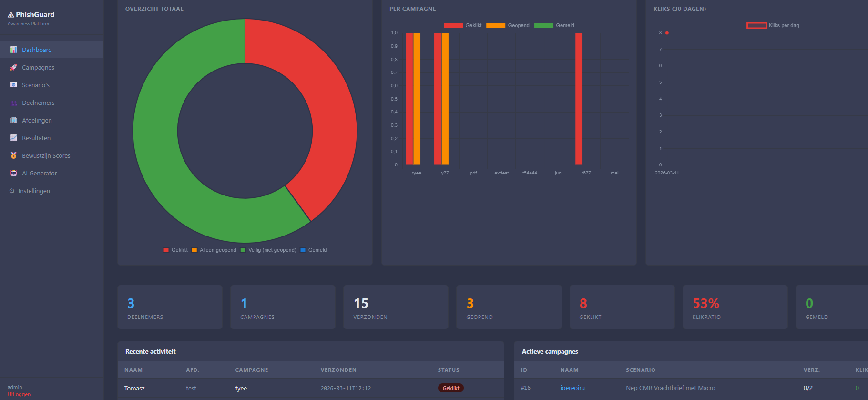Click the Dashboard chart icon in sidebar
Screen dimensions: 868x400
pyautogui.click(x=13, y=50)
